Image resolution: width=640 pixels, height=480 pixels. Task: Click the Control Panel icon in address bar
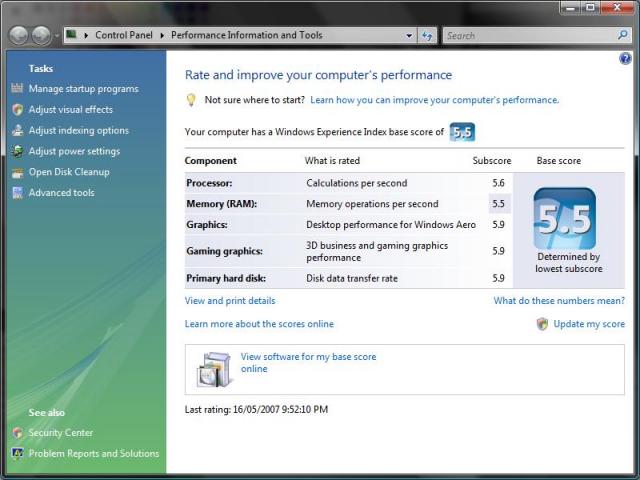(71, 35)
